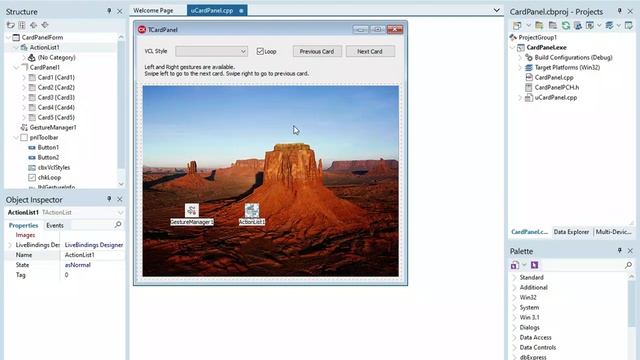The height and width of the screenshot is (360, 640).
Task: Open the tab list dropdown arrow in editor
Action: (x=496, y=10)
